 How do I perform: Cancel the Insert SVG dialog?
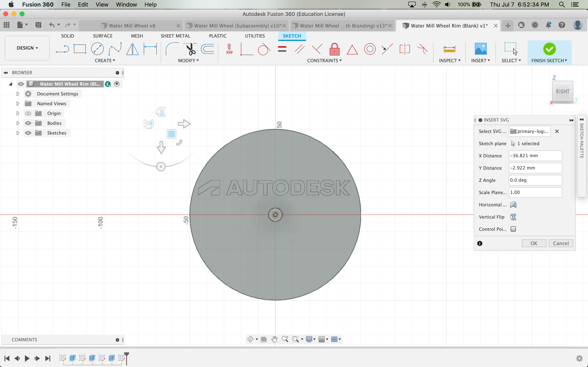point(561,243)
